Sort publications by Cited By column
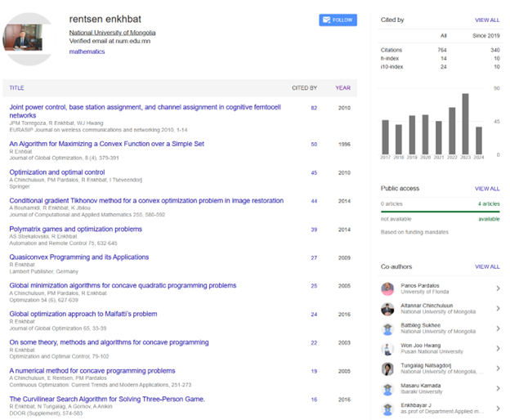 point(304,87)
